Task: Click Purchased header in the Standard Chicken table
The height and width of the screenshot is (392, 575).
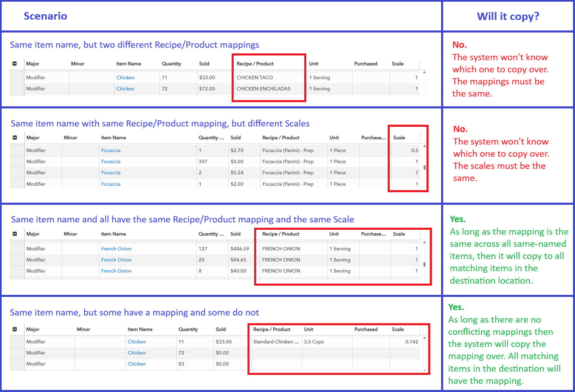Action: pyautogui.click(x=366, y=329)
